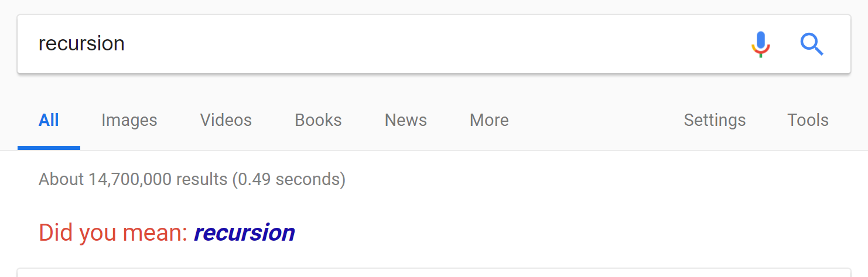Open the search Tools options

pos(808,121)
